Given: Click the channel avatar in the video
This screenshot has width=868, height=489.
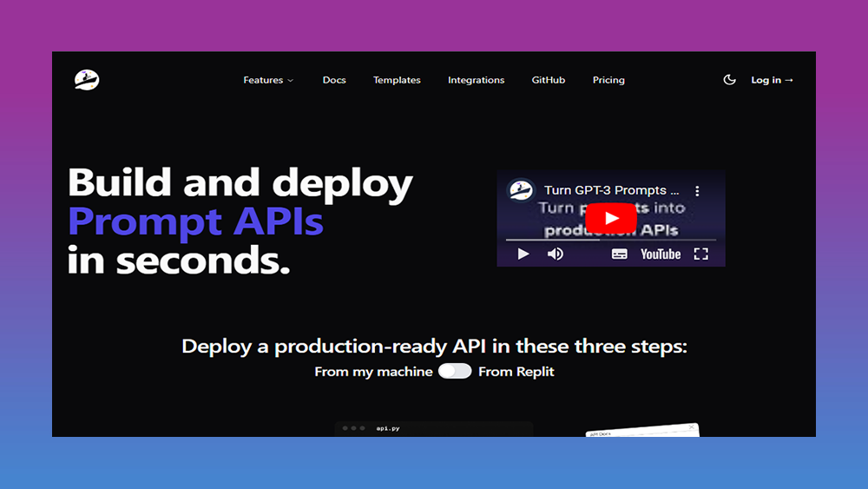Looking at the screenshot, I should point(521,190).
